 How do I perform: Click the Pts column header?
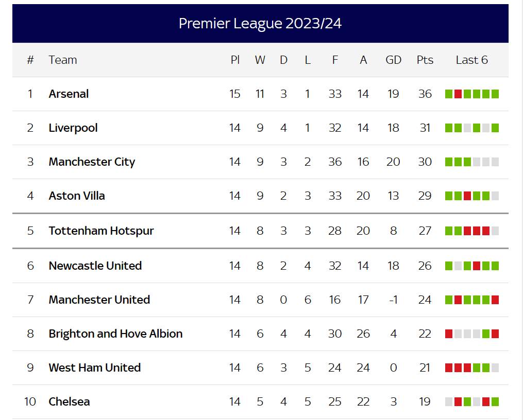pos(425,60)
